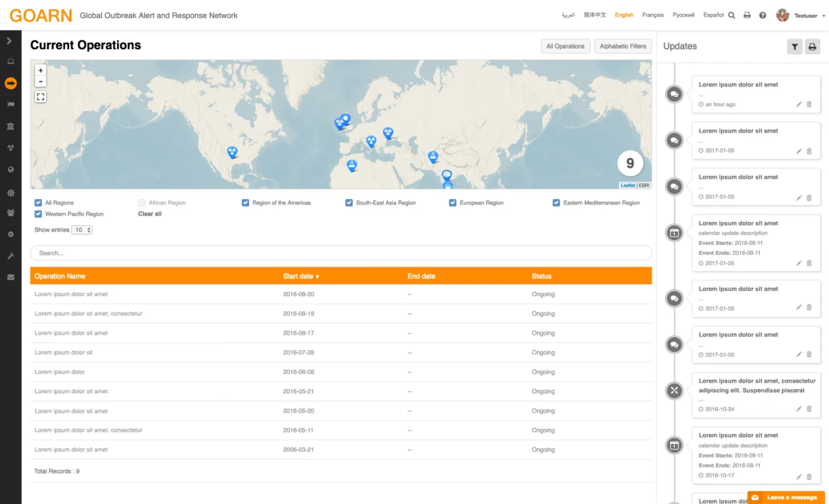The width and height of the screenshot is (829, 504).
Task: Enable the African Region checkbox
Action: [142, 203]
